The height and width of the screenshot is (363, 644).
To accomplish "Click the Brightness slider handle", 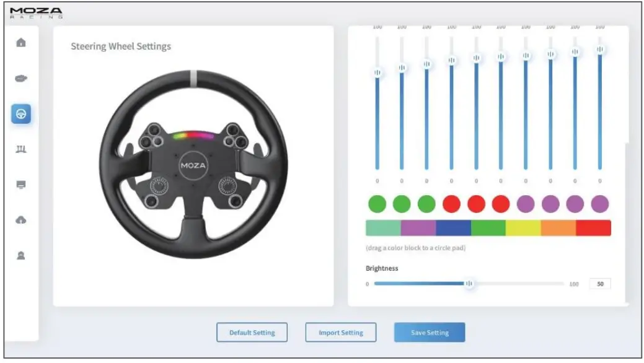I will pyautogui.click(x=469, y=282).
